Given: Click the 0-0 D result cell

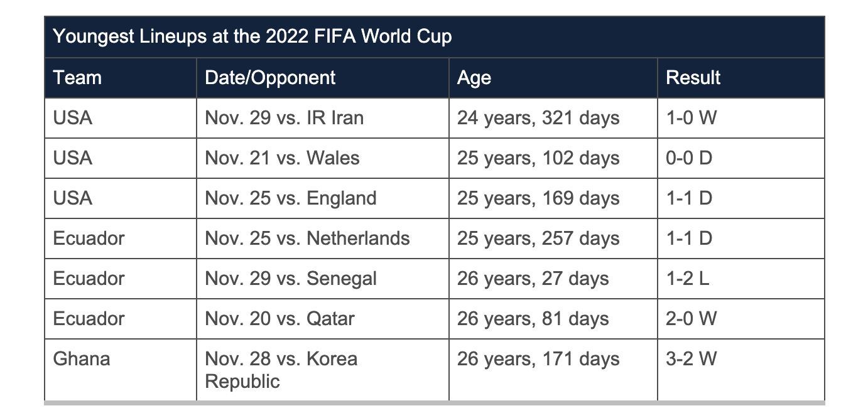Looking at the screenshot, I should click(x=741, y=158).
